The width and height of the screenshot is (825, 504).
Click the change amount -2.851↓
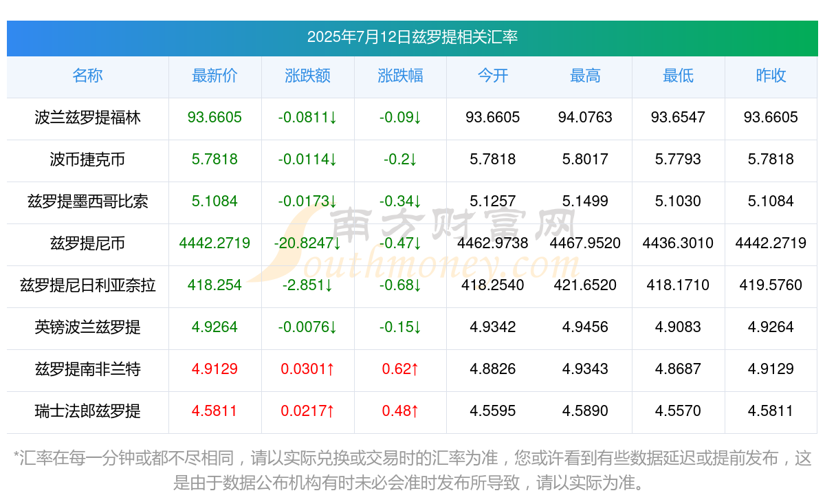307,285
